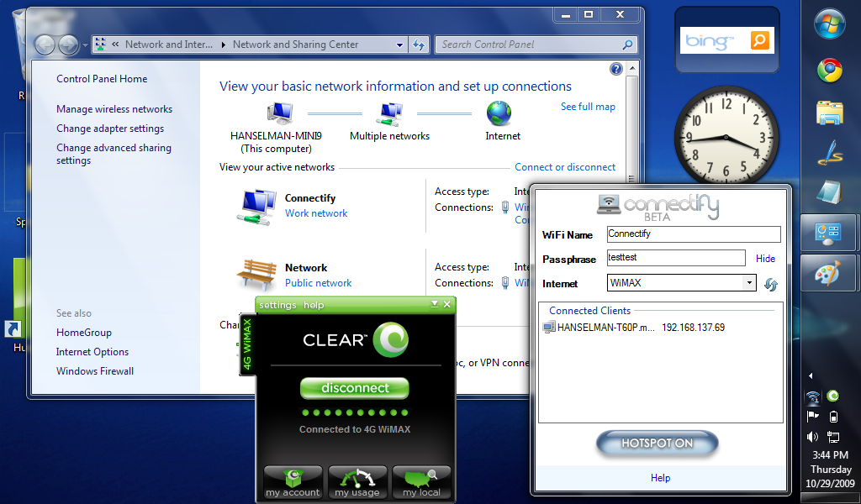The image size is (861, 504).
Task: Click the CLEAR widget minimize arrow
Action: pos(435,304)
